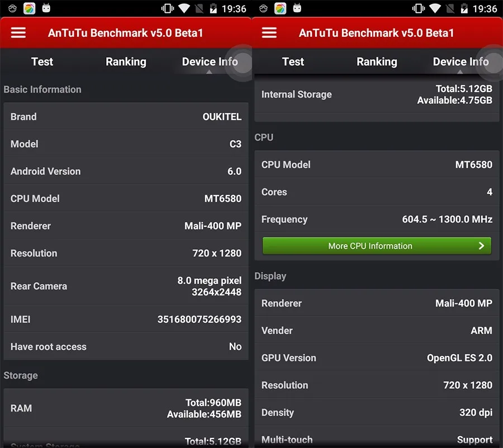
Task: Tap the face notification icon in left status bar
Action: [x=12, y=8]
